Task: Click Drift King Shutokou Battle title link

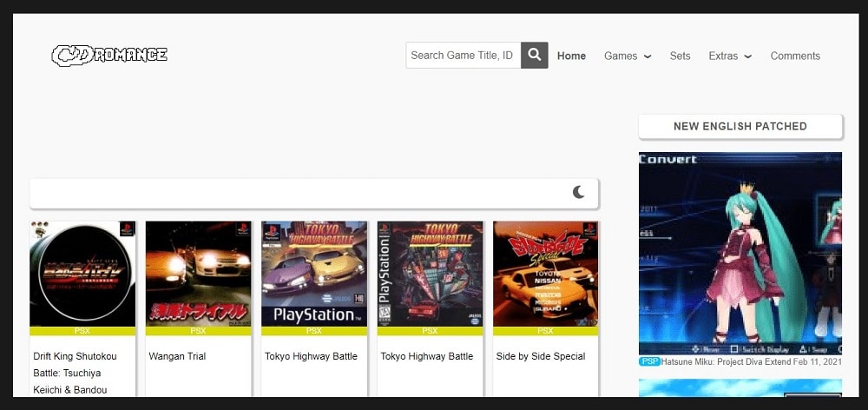Action: coord(75,373)
